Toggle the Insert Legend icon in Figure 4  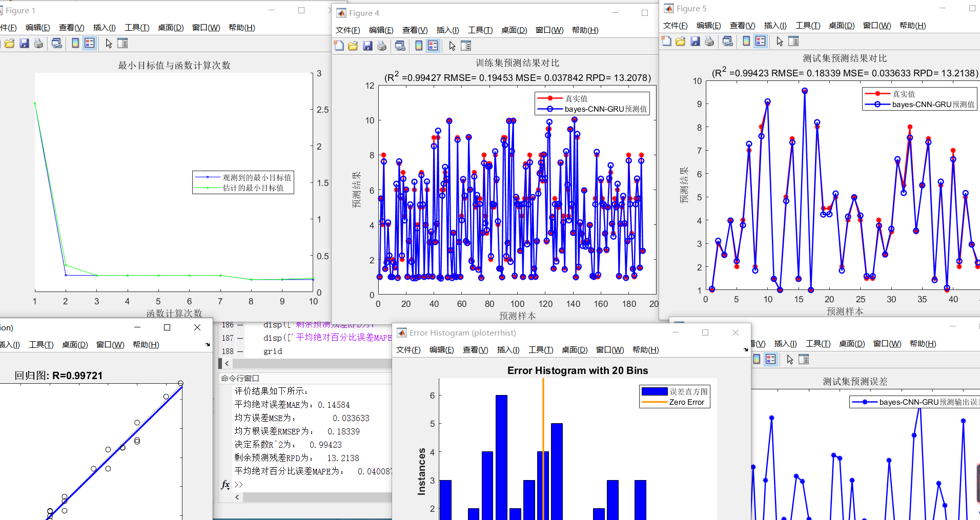coord(432,46)
